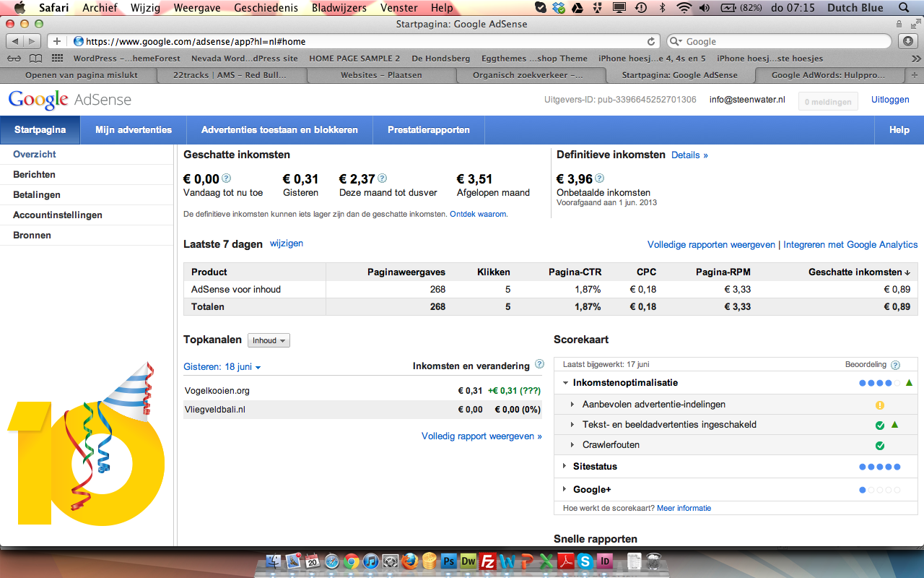The width and height of the screenshot is (924, 578).
Task: Open the Inhoud dropdown under Topkanalen
Action: pos(269,340)
